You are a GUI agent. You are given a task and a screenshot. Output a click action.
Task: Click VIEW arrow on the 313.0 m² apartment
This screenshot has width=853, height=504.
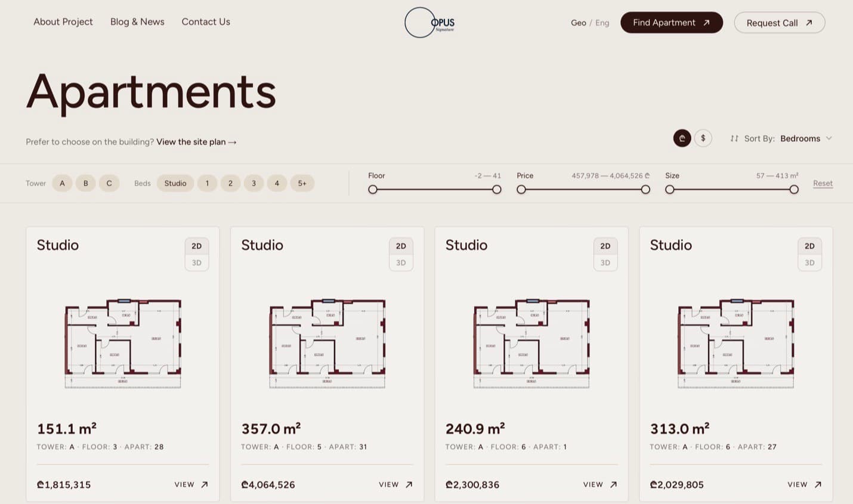[x=818, y=484]
